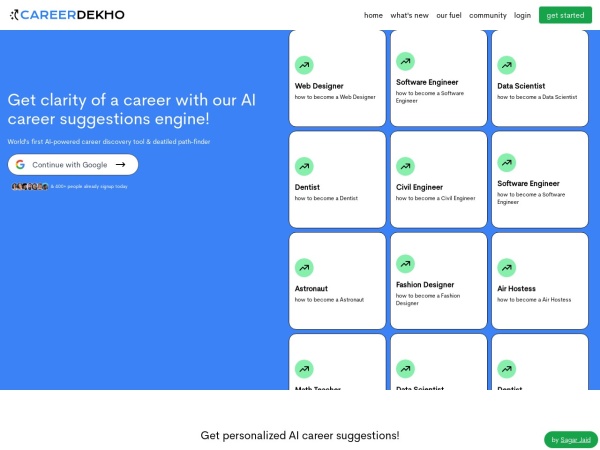Go to what's new page
The width and height of the screenshot is (600, 450).
(x=409, y=15)
